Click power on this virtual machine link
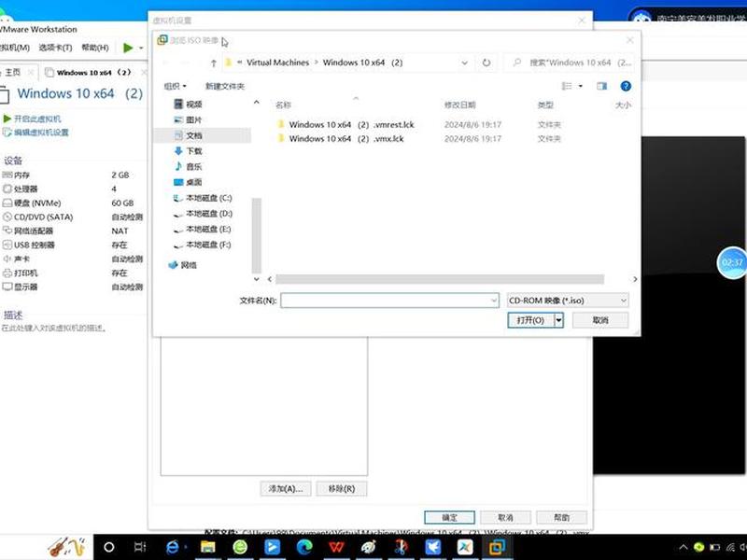 (x=33, y=119)
